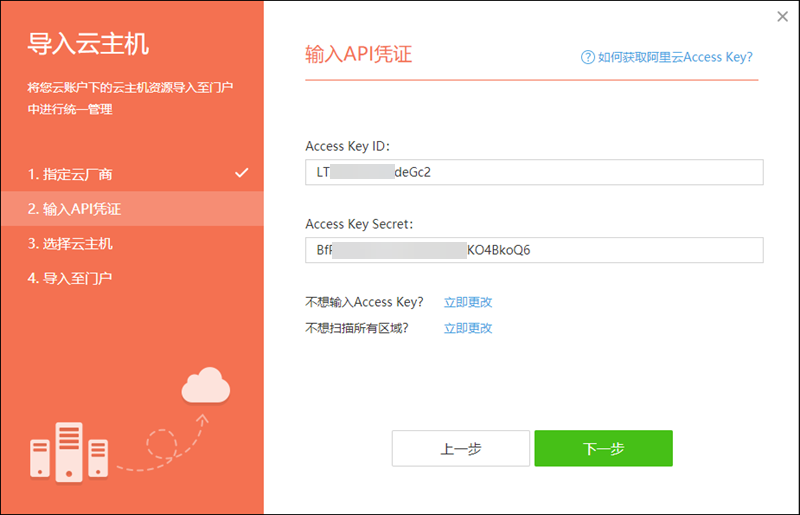Click the checkmark beside 指定云厂商

(x=241, y=173)
